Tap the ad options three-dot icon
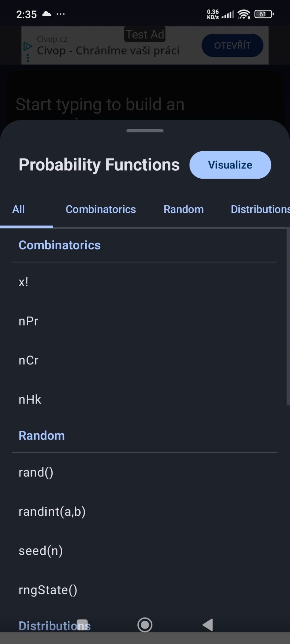Image resolution: width=290 pixels, height=644 pixels. point(28,58)
